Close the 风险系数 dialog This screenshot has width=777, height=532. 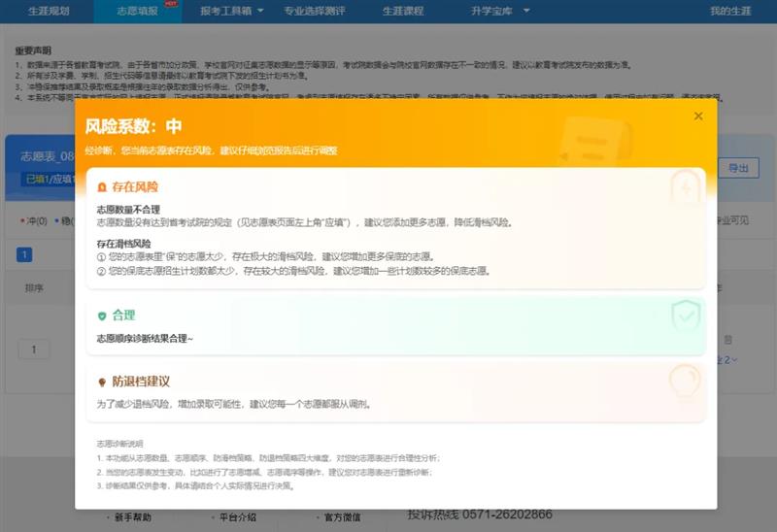click(697, 116)
